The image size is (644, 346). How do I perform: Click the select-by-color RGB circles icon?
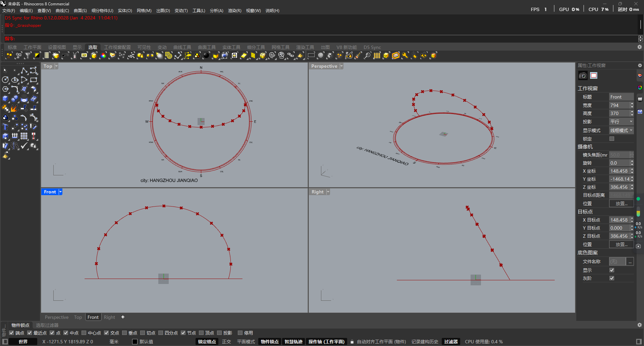103,55
